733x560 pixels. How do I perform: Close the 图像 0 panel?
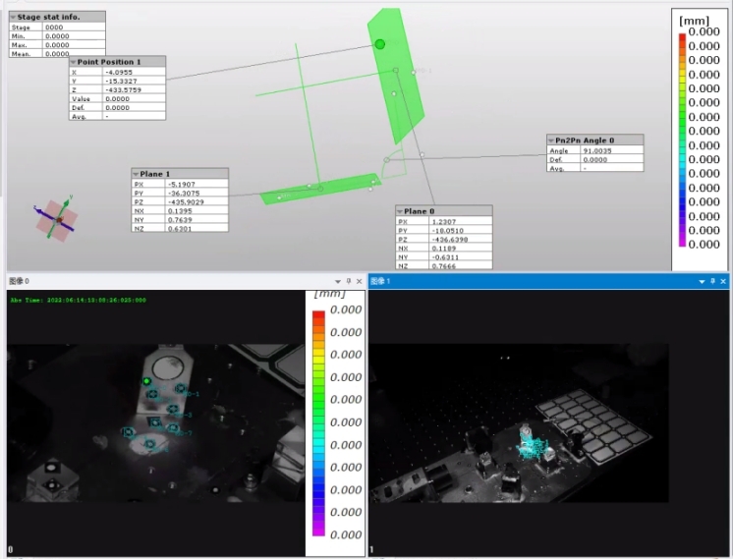pyautogui.click(x=359, y=281)
